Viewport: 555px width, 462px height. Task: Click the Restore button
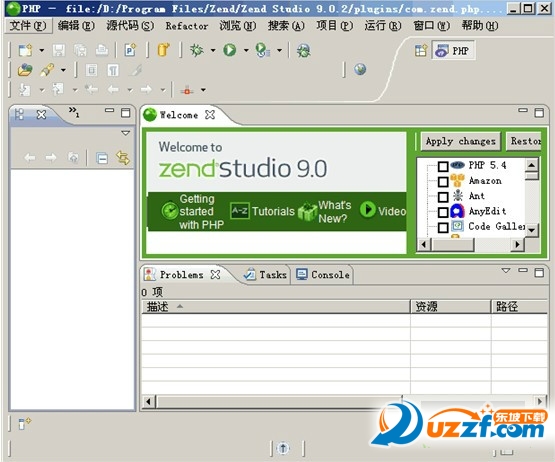click(524, 141)
